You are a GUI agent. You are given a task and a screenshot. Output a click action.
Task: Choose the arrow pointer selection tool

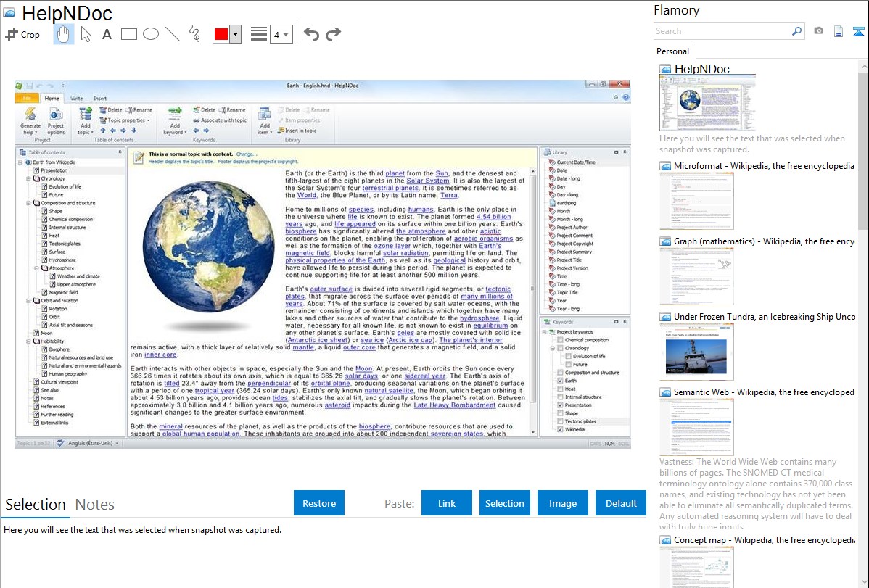coord(86,34)
